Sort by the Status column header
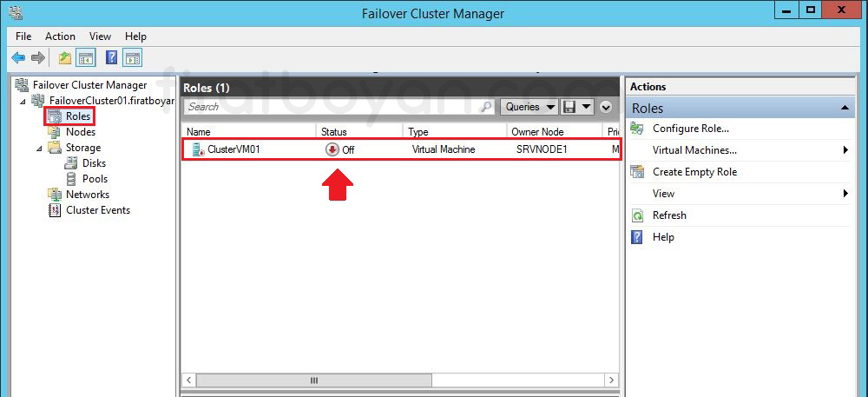This screenshot has height=397, width=868. [360, 132]
